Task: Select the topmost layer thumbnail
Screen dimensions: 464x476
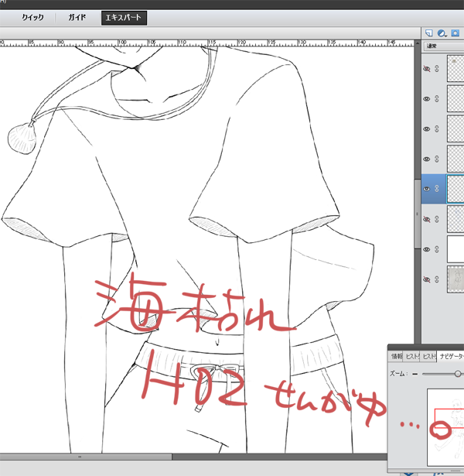Action: click(455, 69)
